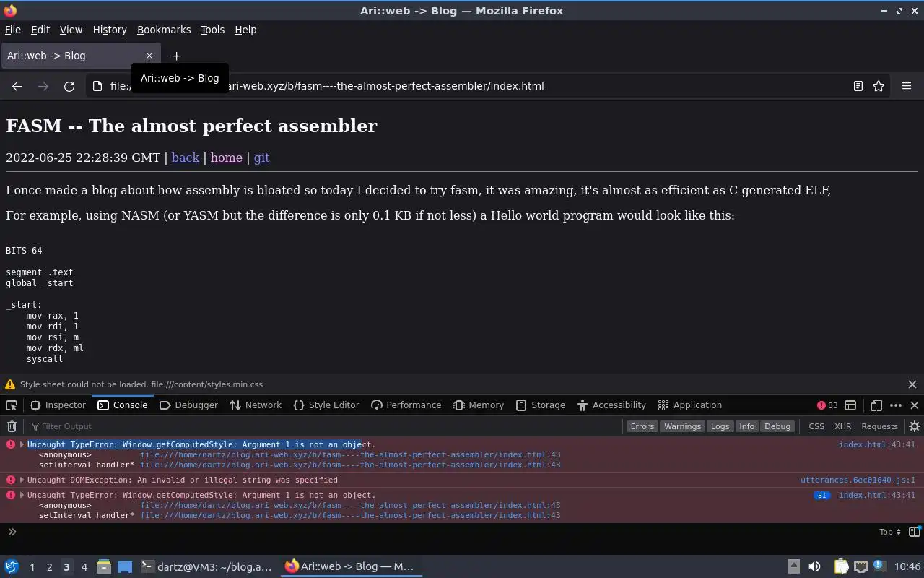Open the Bookmarks menu
Viewport: 924px width, 578px height.
click(x=164, y=30)
